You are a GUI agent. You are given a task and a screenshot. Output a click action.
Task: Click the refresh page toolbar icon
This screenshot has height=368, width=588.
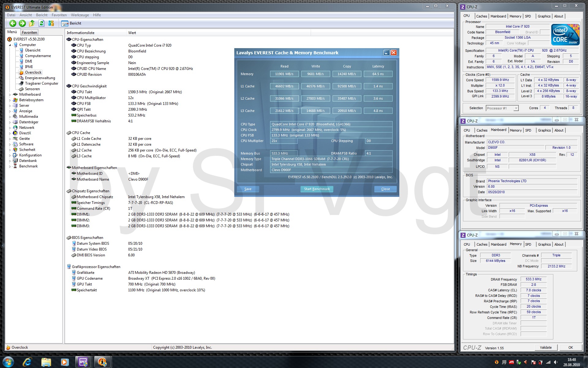[x=42, y=23]
